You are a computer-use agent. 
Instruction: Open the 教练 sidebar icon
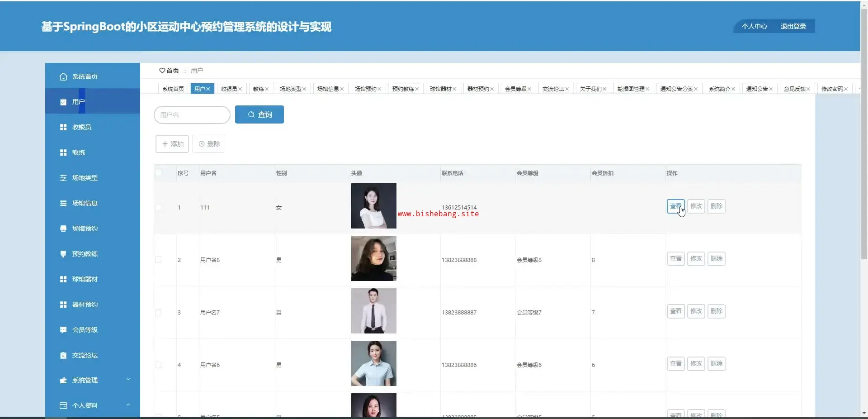point(63,152)
